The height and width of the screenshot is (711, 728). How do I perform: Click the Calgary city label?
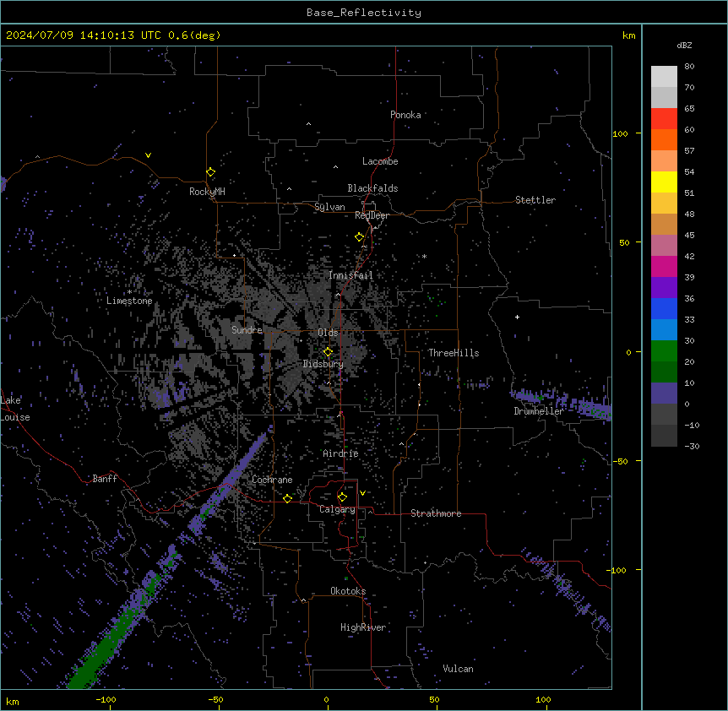click(337, 509)
